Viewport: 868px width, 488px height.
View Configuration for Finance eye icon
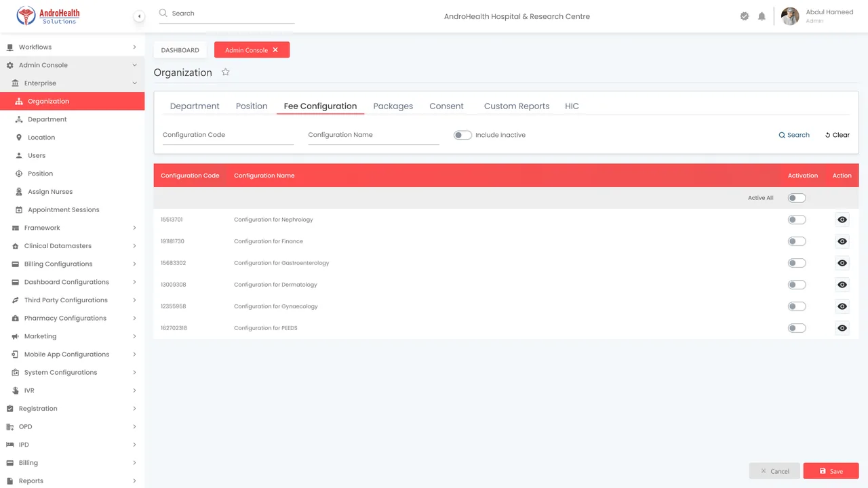coord(842,241)
